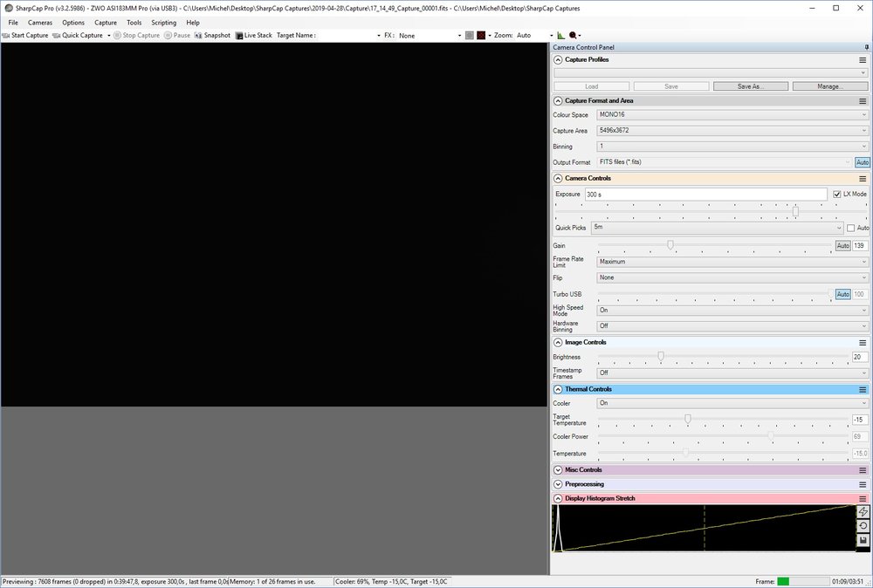Click the red reticule overlay icon
The height and width of the screenshot is (588, 873).
481,35
